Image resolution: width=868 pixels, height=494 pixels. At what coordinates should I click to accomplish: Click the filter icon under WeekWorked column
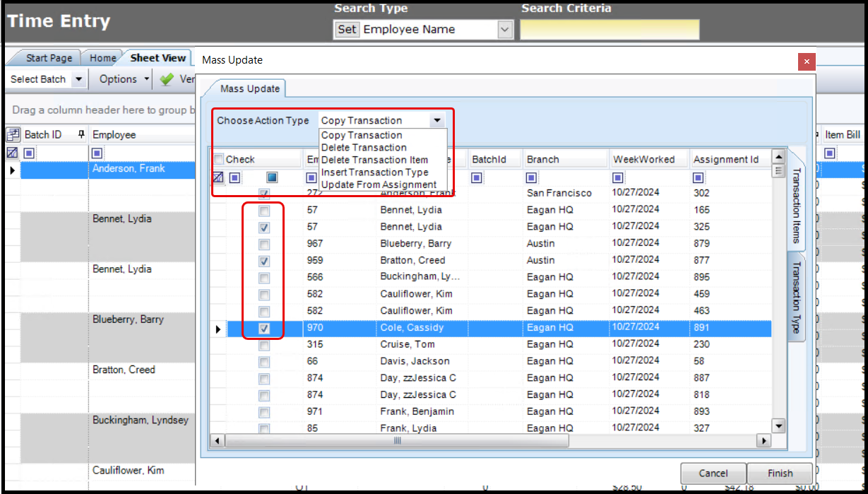click(x=618, y=177)
